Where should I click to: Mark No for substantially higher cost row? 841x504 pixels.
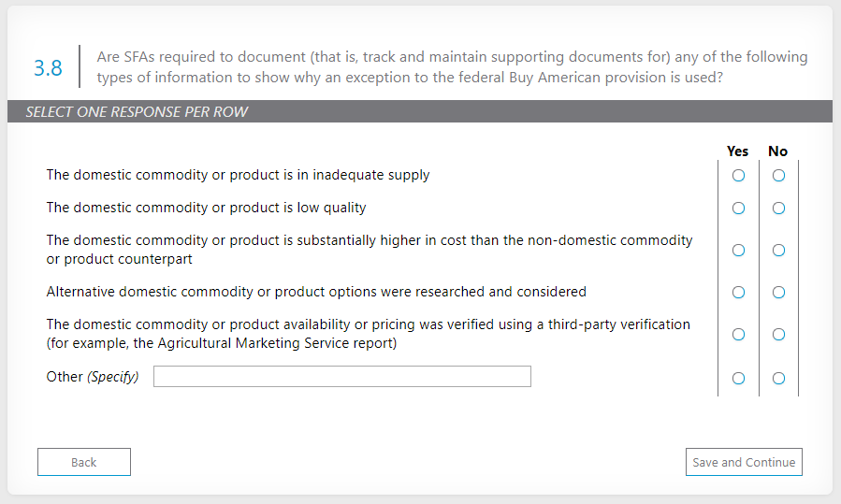pos(778,250)
